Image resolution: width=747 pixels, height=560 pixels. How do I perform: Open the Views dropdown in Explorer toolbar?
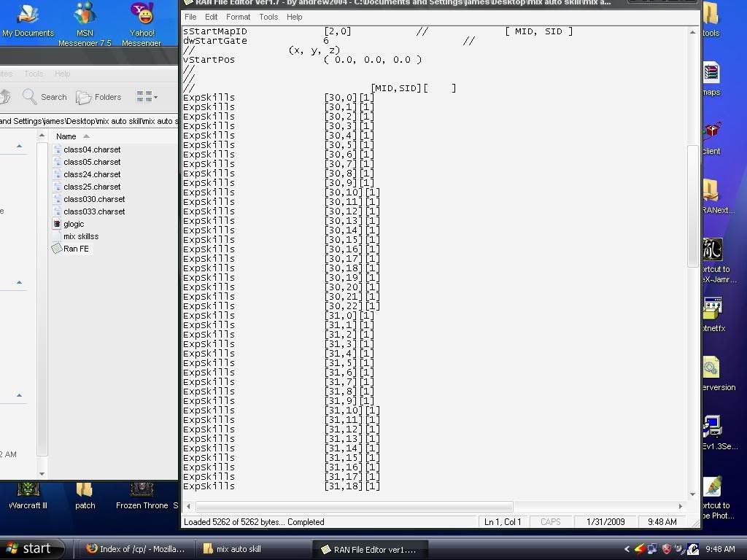click(x=147, y=97)
